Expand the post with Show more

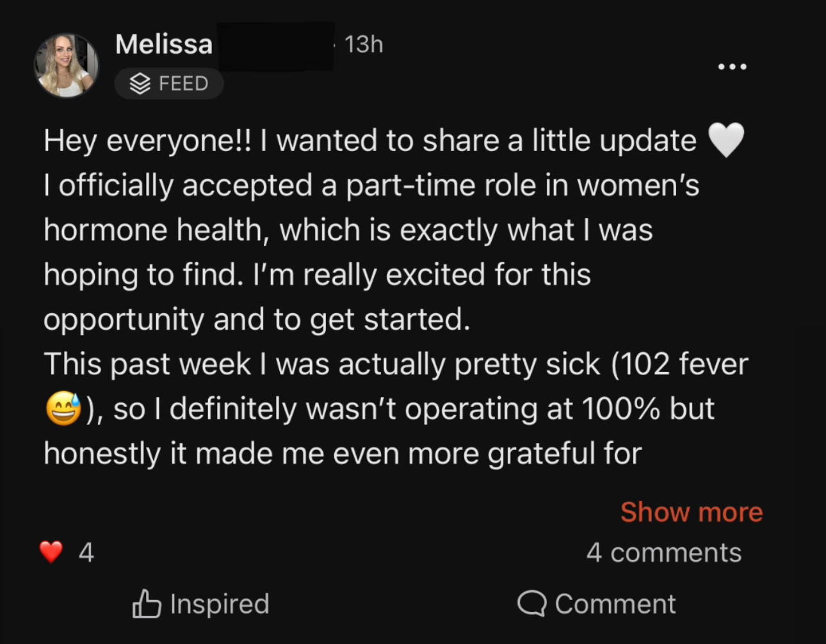(x=690, y=511)
